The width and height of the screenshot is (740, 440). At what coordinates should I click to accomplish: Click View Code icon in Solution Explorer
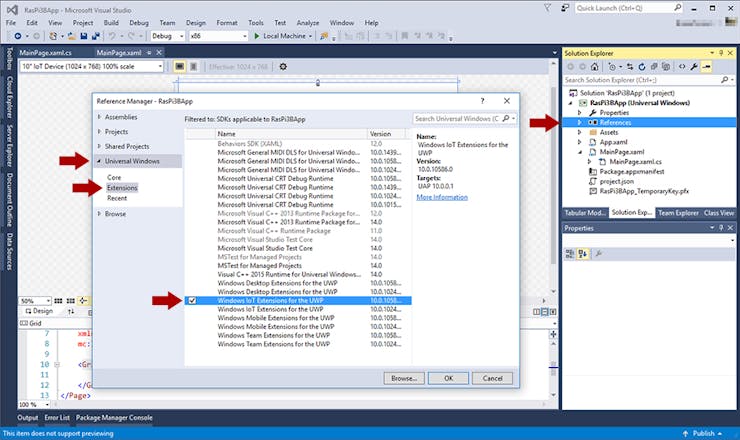point(682,67)
